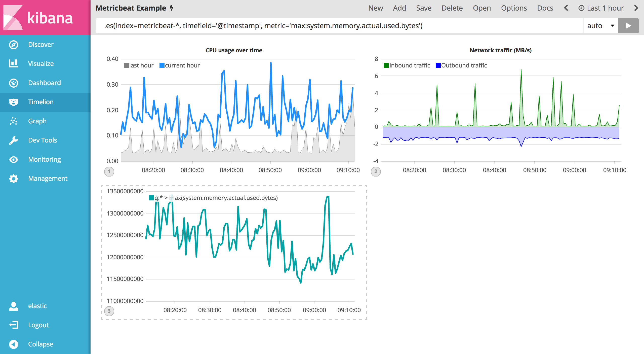Run the Timelion expression play button
644x354 pixels.
(628, 26)
